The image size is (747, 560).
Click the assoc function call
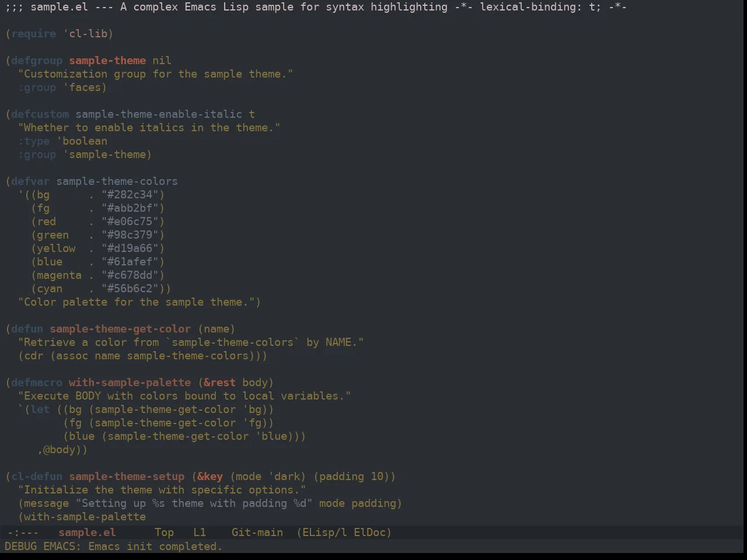72,355
